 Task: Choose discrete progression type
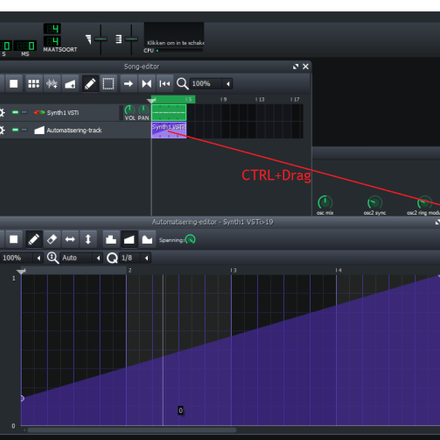coord(111,239)
